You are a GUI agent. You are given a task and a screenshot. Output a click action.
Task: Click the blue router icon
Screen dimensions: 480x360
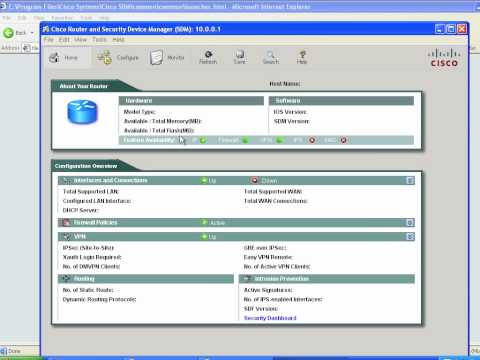click(x=82, y=112)
